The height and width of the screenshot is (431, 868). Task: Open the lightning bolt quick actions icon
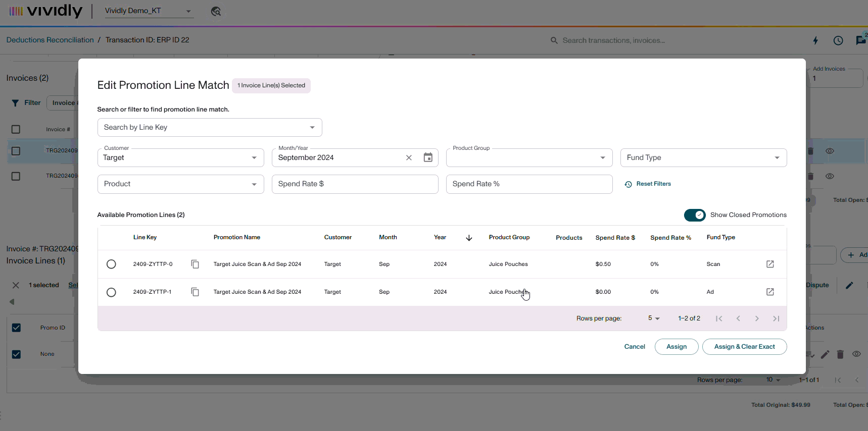tap(815, 40)
